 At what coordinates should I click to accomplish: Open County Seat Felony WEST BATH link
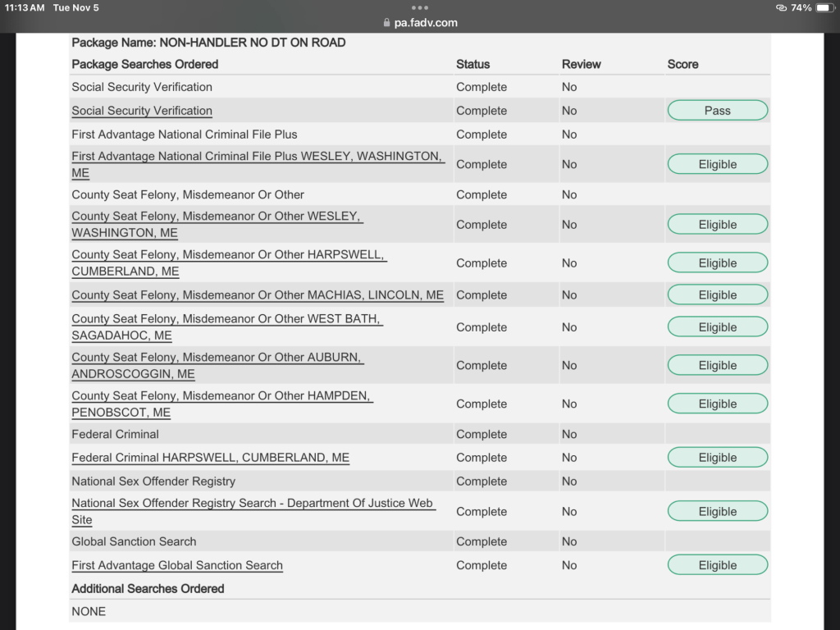click(x=226, y=319)
